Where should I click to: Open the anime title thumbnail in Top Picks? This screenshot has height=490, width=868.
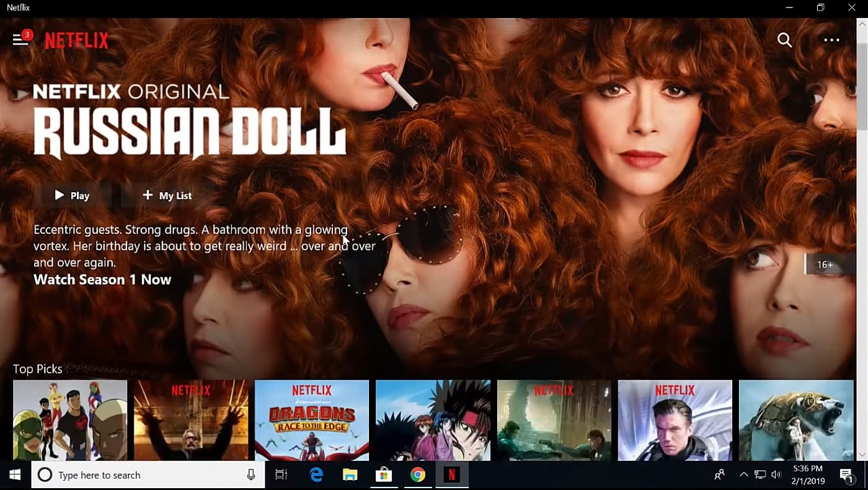point(432,421)
